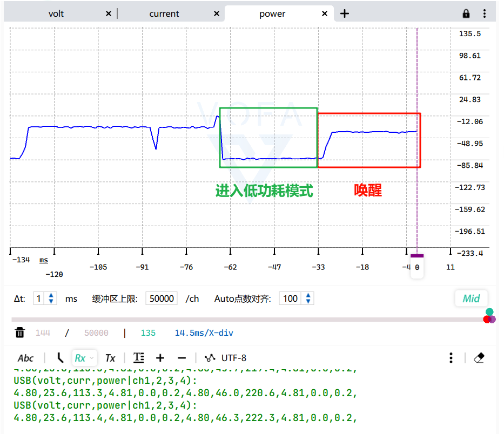Expand the Rx dropdown chevron
The image size is (504, 434).
click(92, 358)
